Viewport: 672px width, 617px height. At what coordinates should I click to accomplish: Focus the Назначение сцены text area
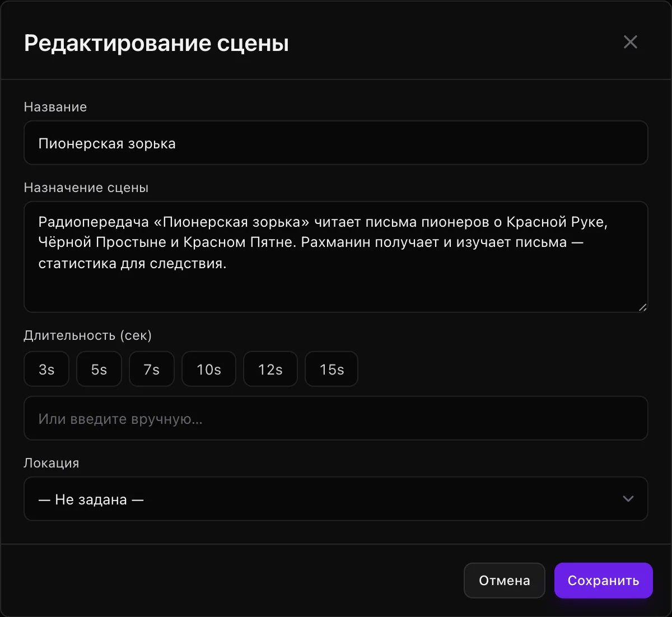336,257
